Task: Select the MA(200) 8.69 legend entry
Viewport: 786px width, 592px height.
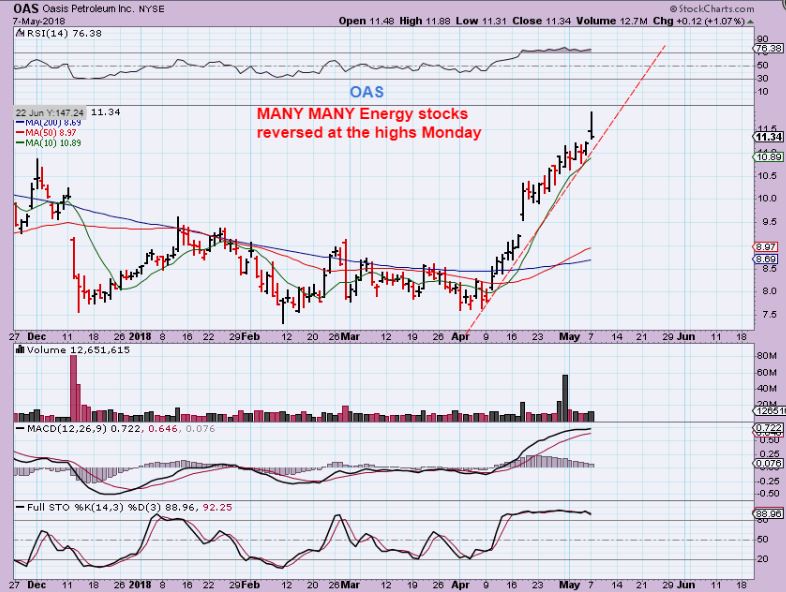Action: [48, 123]
